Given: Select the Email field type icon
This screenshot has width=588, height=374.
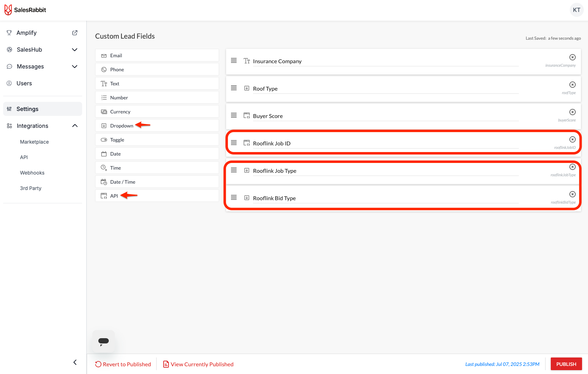Looking at the screenshot, I should 104,55.
